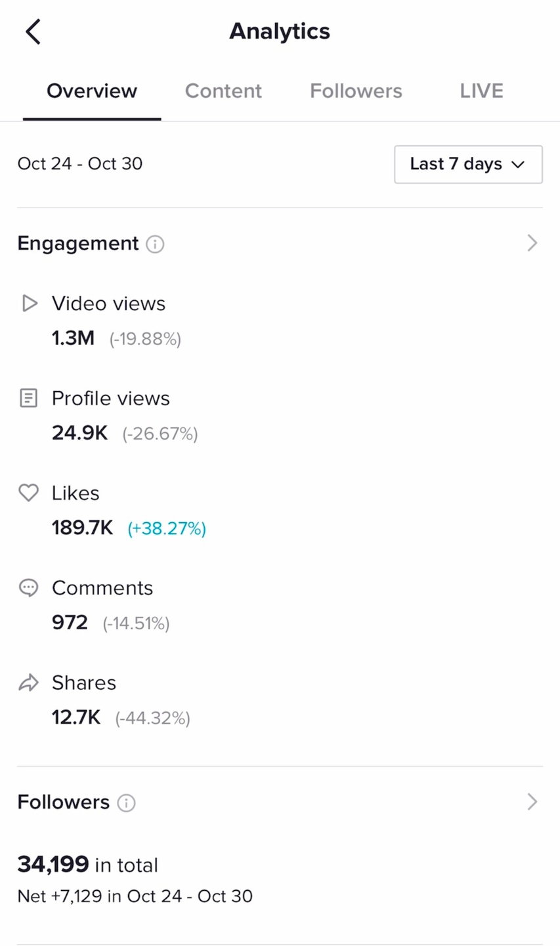Tap the Engagement section heading

(x=78, y=243)
